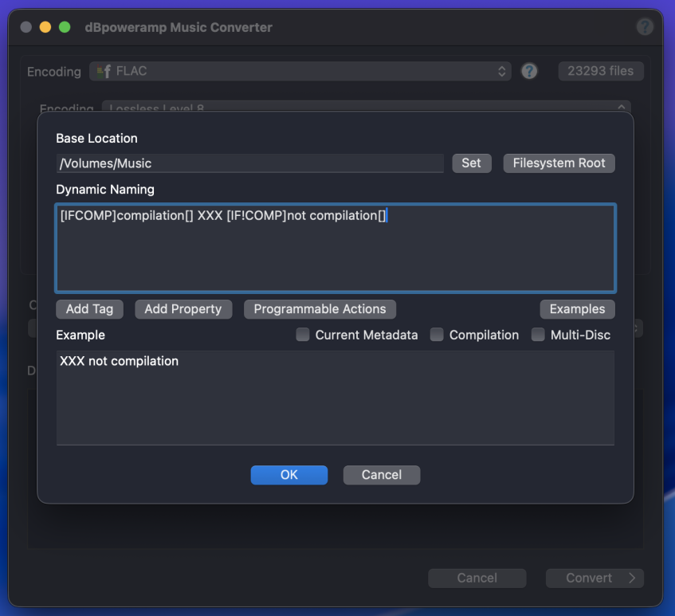Click the help icon next to Encoding dropdown
The image size is (675, 616).
[x=529, y=71]
